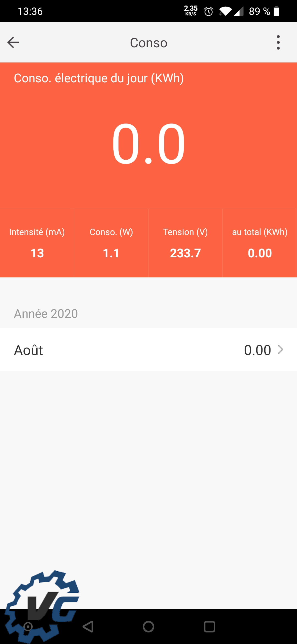Screen dimensions: 297x644
Task: Tap the large 0.0 daily consumption value
Action: point(148,144)
